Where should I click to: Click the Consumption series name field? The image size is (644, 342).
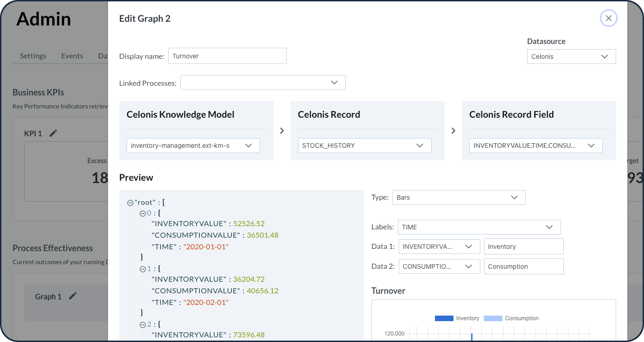coord(524,266)
